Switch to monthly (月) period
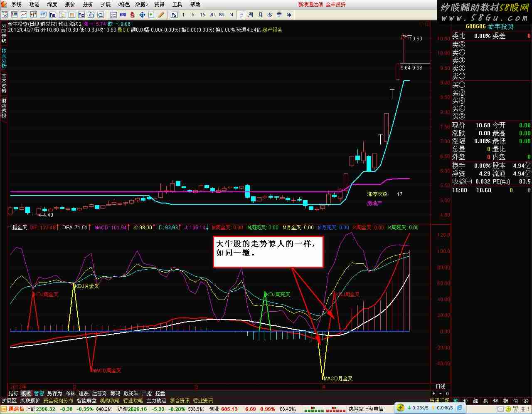This screenshot has height=414, width=532. [260, 15]
